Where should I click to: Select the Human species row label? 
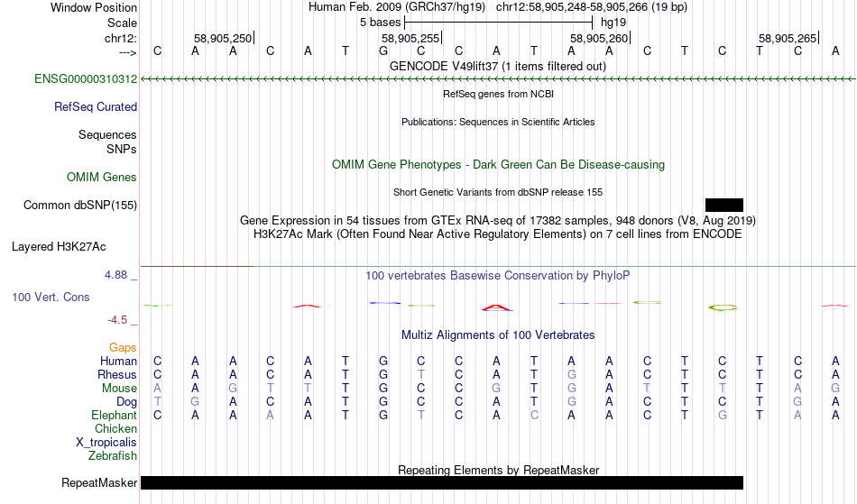pos(118,361)
